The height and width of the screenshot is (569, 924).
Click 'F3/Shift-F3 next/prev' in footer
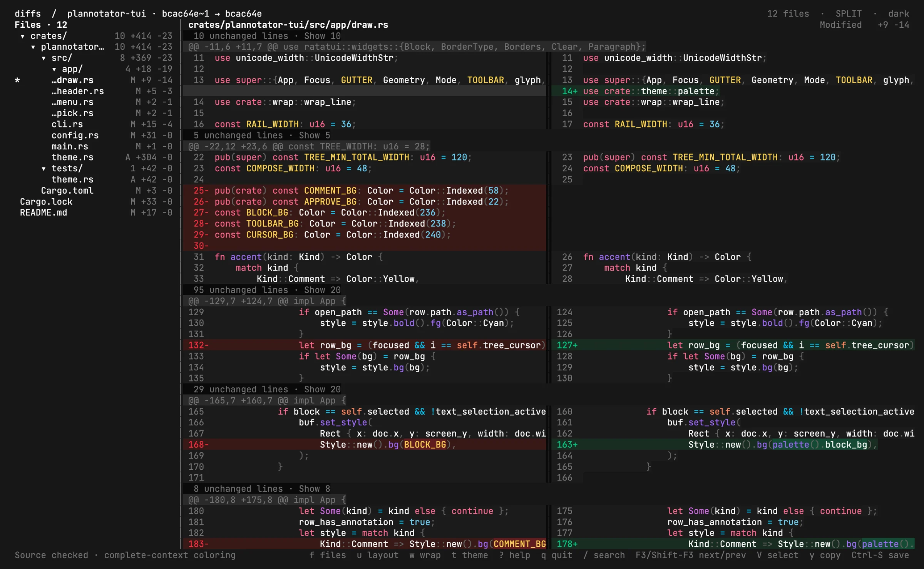click(x=691, y=555)
